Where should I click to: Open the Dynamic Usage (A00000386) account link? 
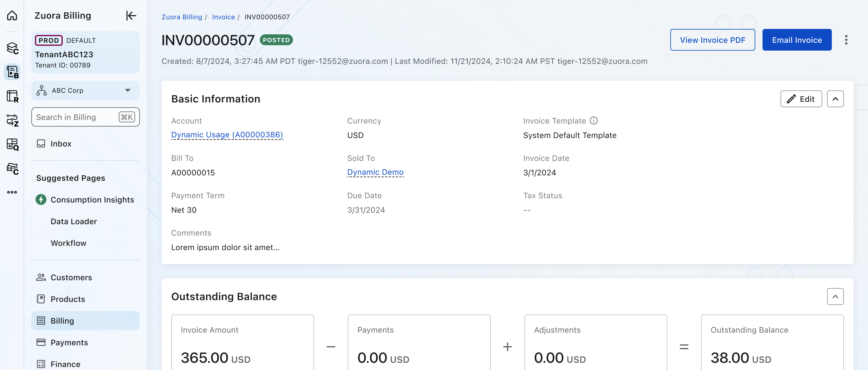tap(227, 134)
